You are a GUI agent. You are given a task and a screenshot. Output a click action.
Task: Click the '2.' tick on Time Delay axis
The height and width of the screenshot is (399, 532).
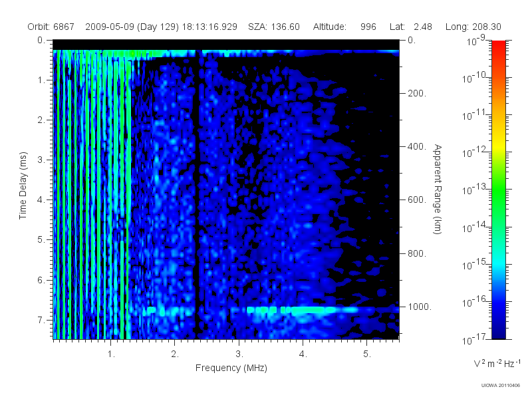[41, 120]
